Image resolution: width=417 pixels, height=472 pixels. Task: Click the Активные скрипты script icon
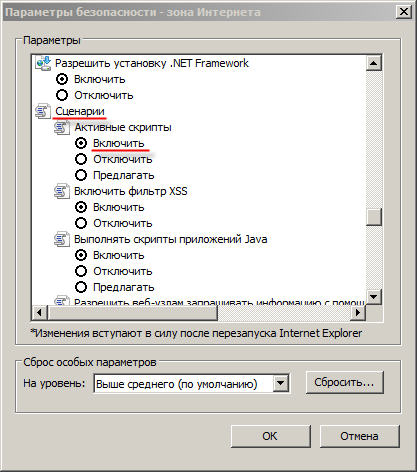click(62, 127)
